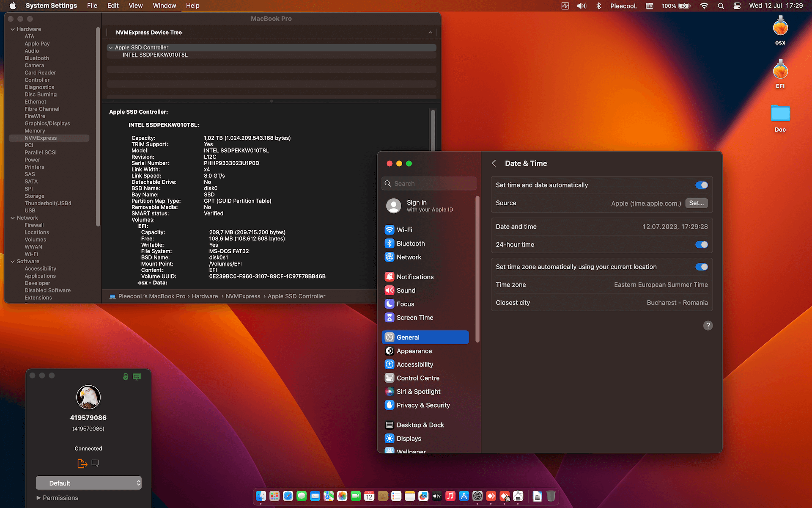Click Hardware in the System Information path bar

tap(205, 296)
